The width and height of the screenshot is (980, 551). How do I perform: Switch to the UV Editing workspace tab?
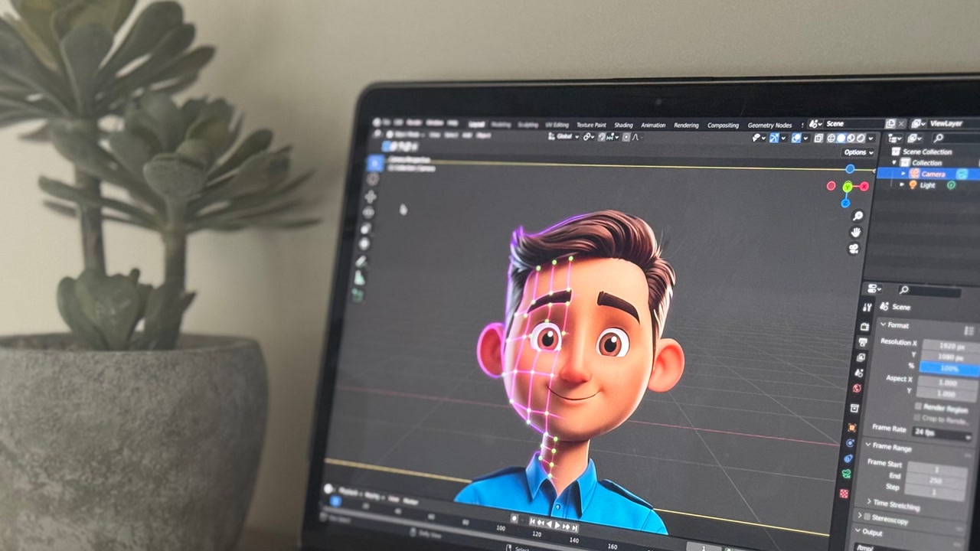(557, 125)
